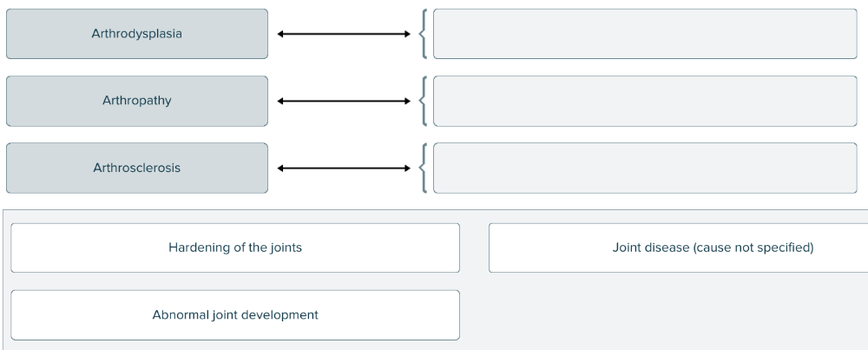
Task: Select the "Joint disease (cause not specified)" tile
Action: tap(678, 248)
